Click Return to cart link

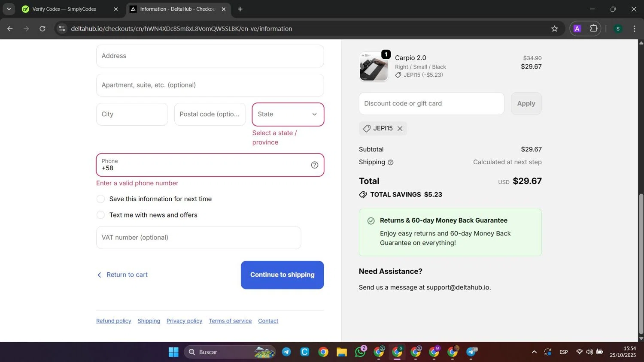(x=122, y=275)
